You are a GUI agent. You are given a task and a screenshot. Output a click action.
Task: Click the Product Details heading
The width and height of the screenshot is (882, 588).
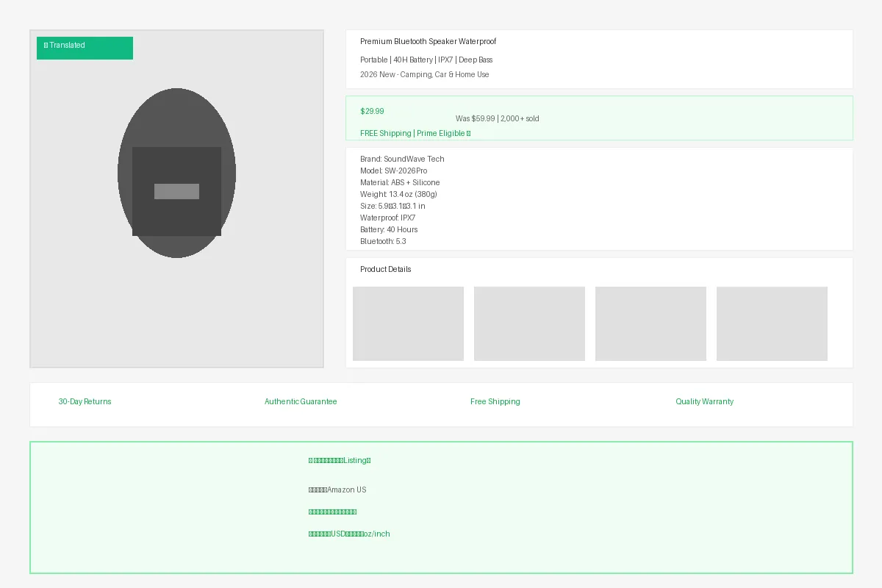pyautogui.click(x=386, y=270)
